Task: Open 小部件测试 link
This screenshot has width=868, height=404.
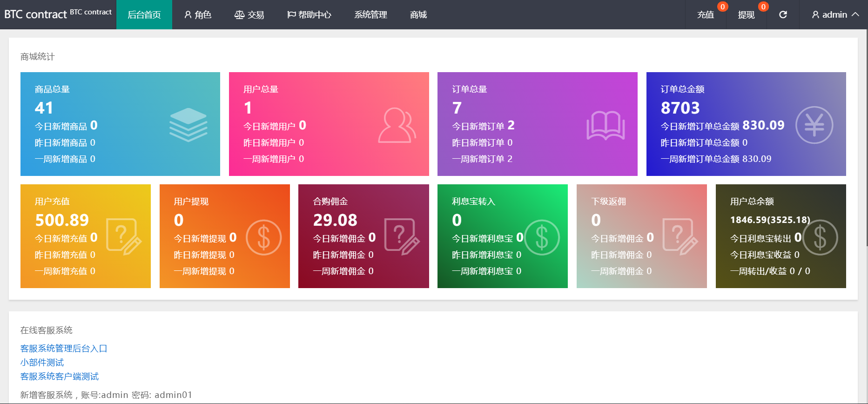Action: click(42, 362)
